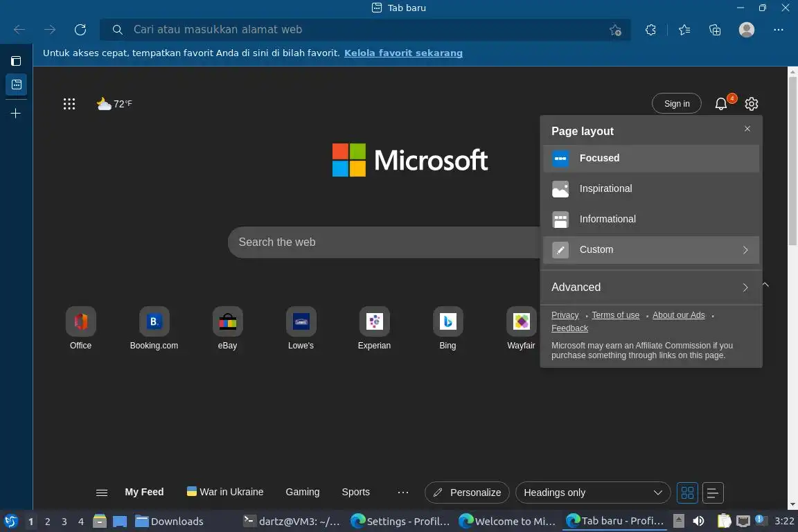Image resolution: width=798 pixels, height=532 pixels.
Task: Switch to Settings - Profil taskbar window
Action: (400, 522)
